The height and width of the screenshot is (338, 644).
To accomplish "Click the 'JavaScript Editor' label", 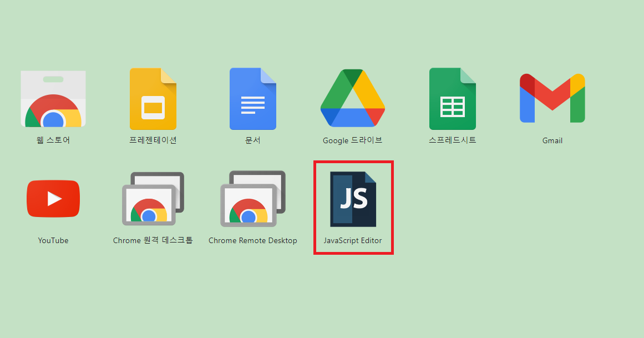I will [x=353, y=240].
